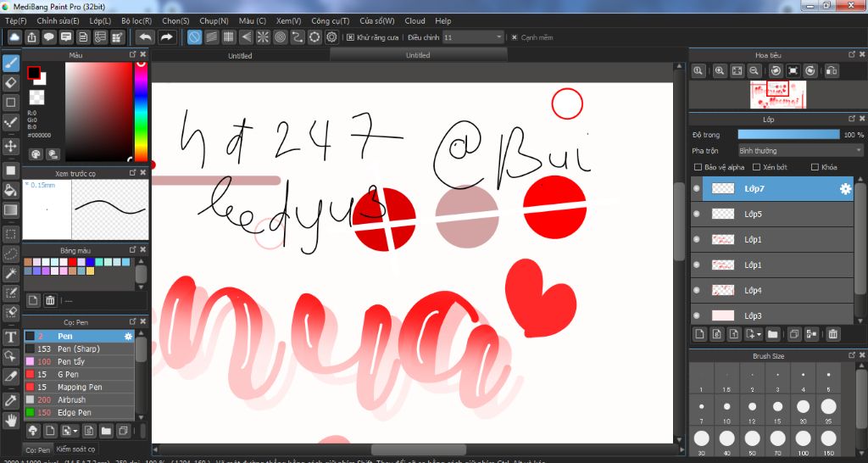The image size is (868, 463).
Task: Enable the Khóa lock checkbox
Action: 815,167
